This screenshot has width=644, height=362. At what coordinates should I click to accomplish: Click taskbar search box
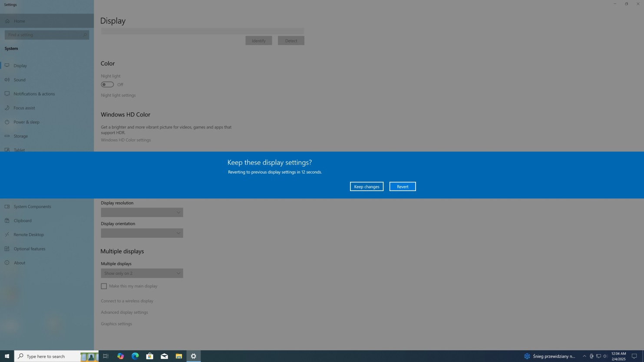[x=56, y=356]
